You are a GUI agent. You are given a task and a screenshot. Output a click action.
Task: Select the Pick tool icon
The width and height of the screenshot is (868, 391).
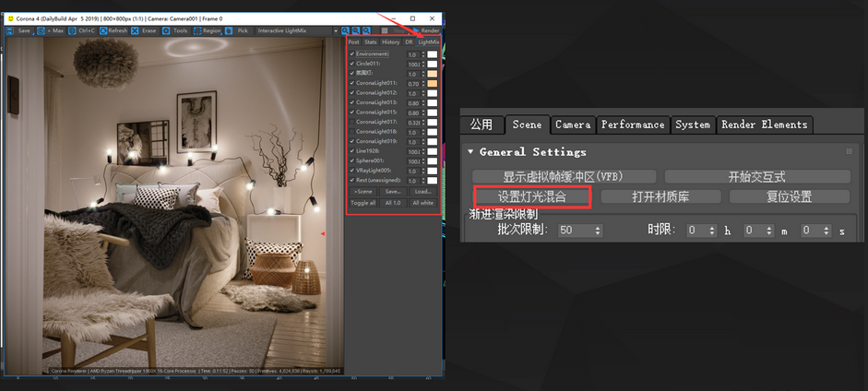(x=230, y=30)
